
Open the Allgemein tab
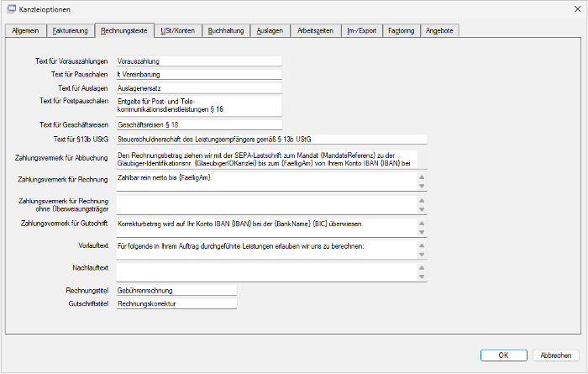coord(25,31)
